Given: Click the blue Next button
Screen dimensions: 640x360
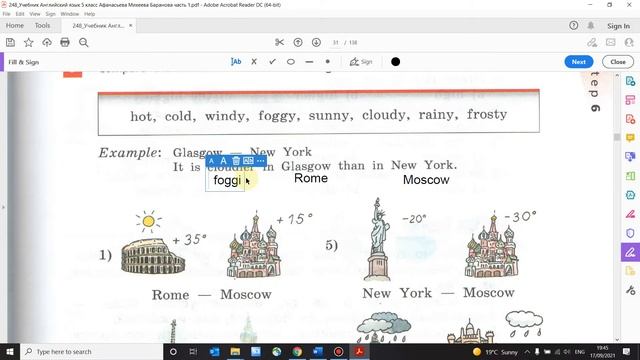Looking at the screenshot, I should point(579,62).
